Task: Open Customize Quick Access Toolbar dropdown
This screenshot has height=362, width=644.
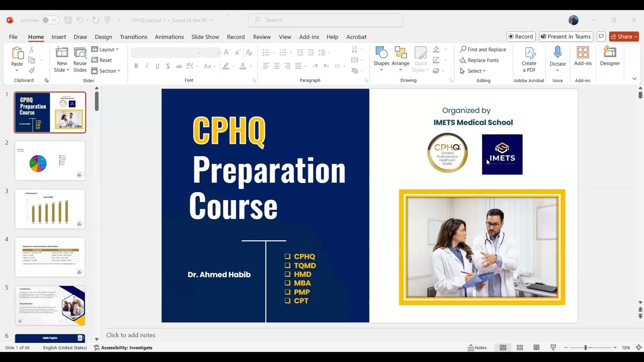Action: pyautogui.click(x=119, y=20)
